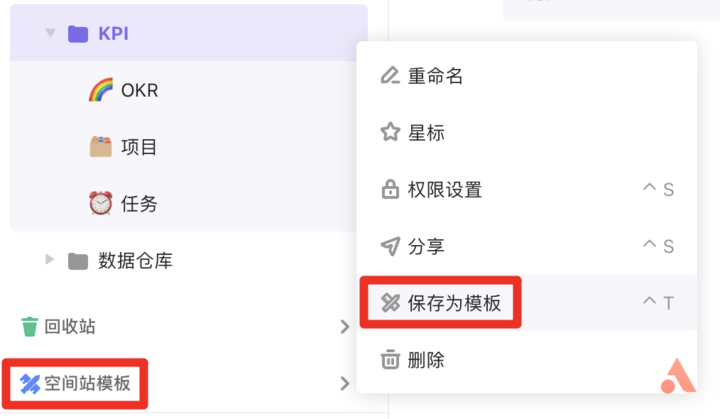Open the 任务 item under KPI
Image resolution: width=720 pixels, height=419 pixels.
coord(139,204)
